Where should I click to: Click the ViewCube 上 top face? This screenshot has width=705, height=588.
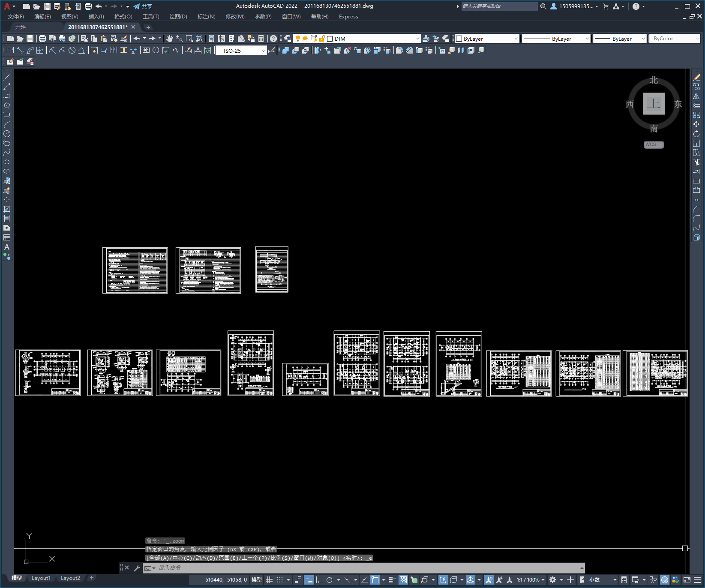[654, 104]
